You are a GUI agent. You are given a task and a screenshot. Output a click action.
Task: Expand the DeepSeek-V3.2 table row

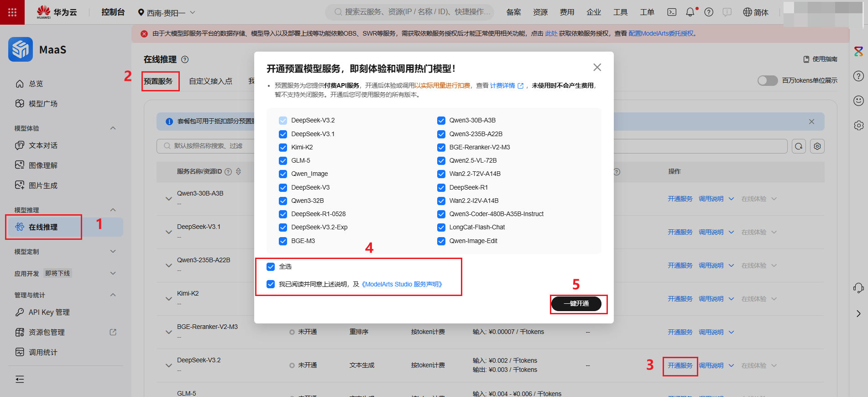pos(169,365)
